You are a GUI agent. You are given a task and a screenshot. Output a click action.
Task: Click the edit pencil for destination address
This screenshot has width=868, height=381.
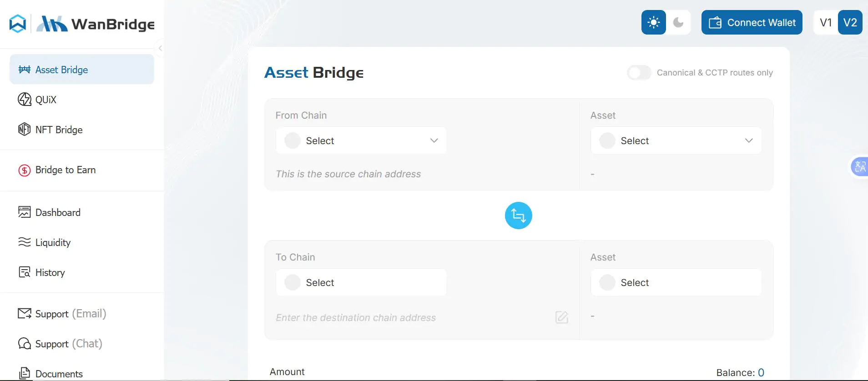click(x=561, y=317)
